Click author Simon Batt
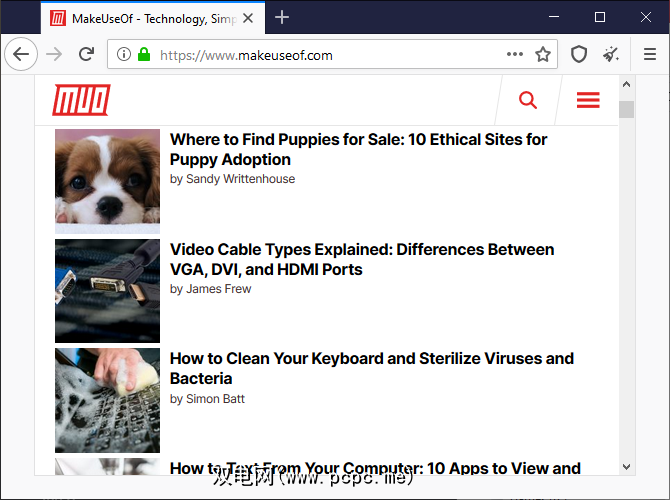 215,399
